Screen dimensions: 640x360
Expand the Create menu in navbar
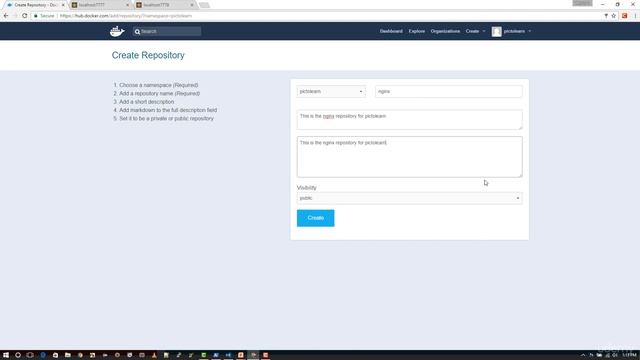[x=476, y=31]
